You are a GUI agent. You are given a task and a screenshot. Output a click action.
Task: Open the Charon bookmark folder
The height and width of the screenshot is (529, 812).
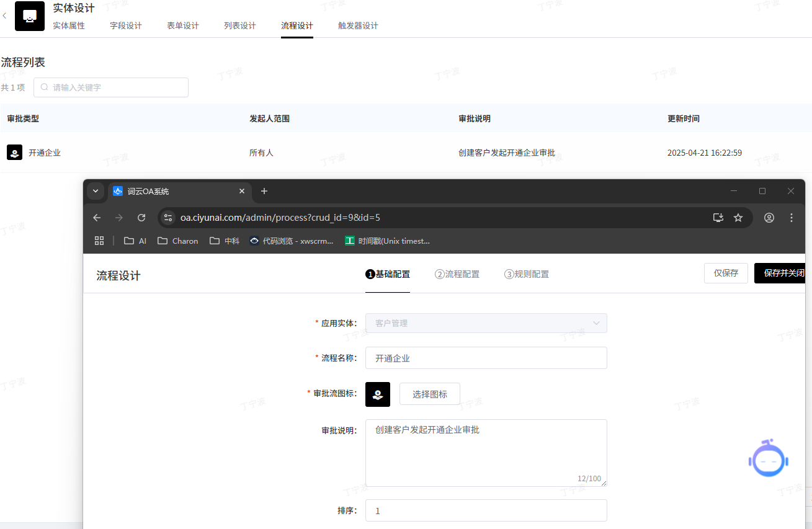point(178,241)
